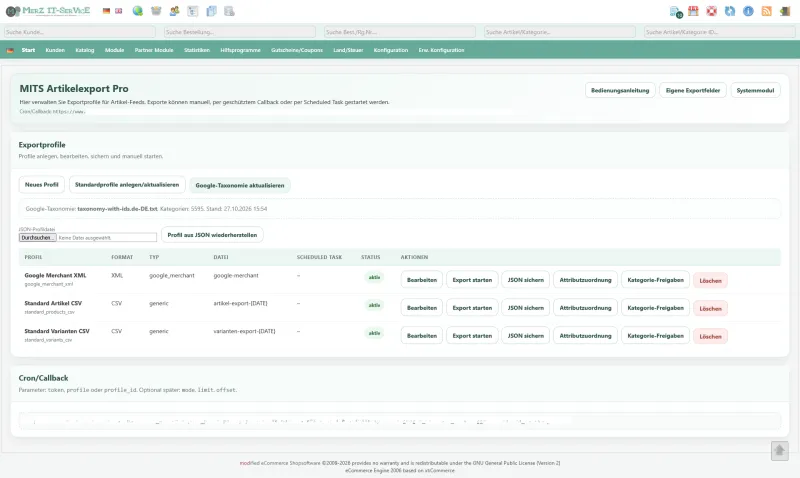Screen dimensions: 800x478
Task: Open the category list document icon
Action: click(x=193, y=11)
